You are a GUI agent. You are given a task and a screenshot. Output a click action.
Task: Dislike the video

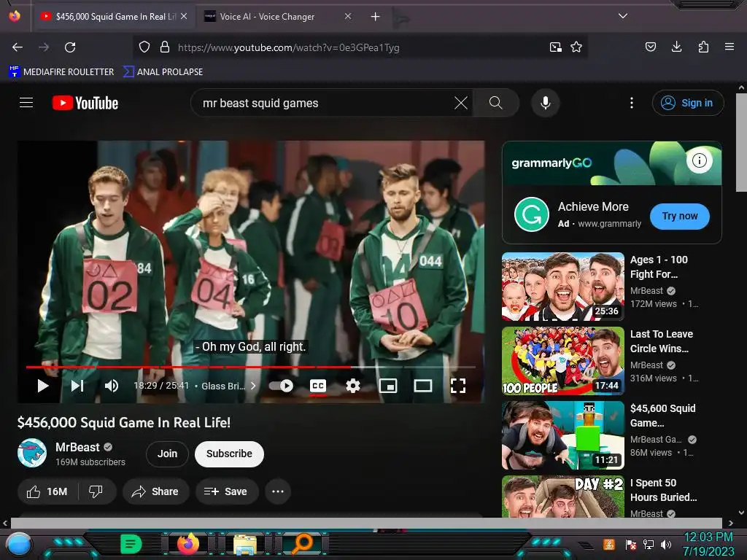[96, 491]
